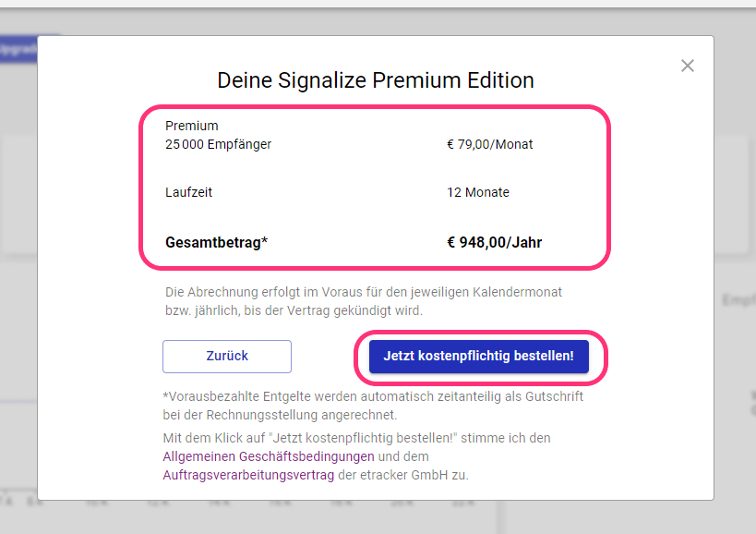Confirm with Jetzt kostenpflichtig bestellen! button
Screen dimensions: 756x534
(x=479, y=357)
